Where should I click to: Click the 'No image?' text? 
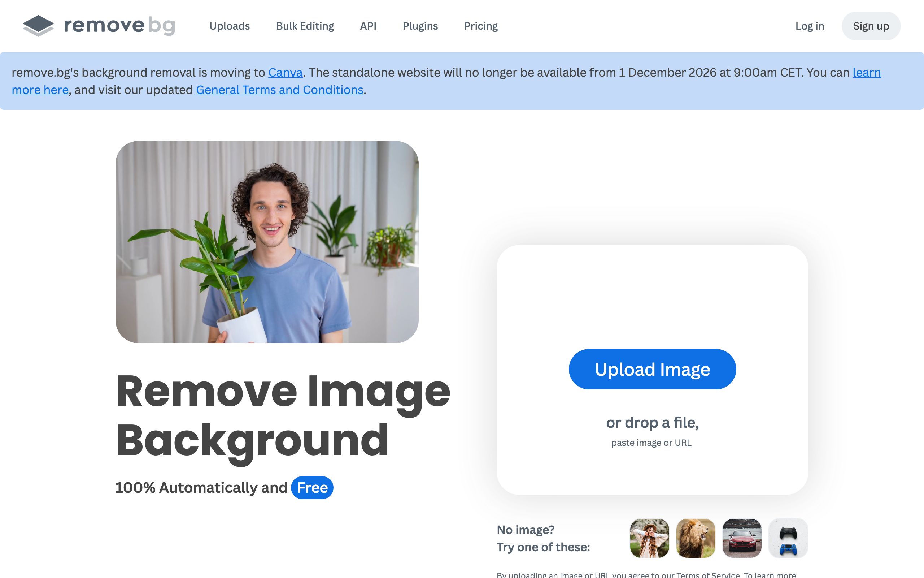pyautogui.click(x=526, y=530)
